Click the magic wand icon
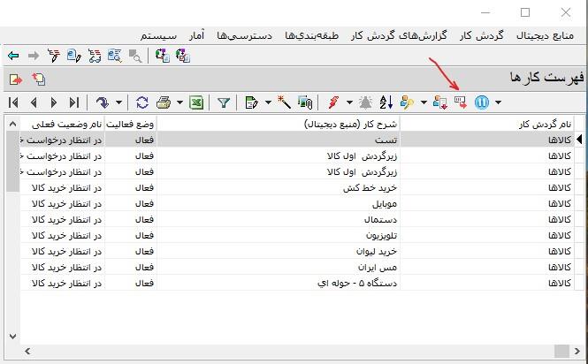588x364 pixels. (x=284, y=102)
